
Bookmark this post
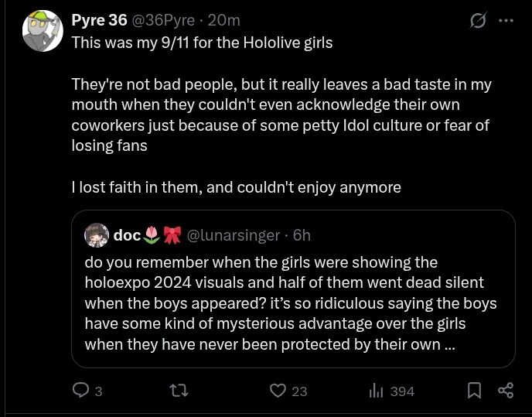[x=474, y=391]
